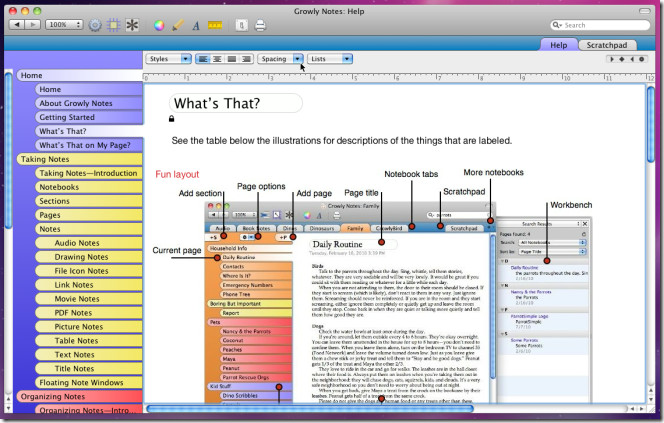Open the Drawing Notes subpage

click(x=89, y=257)
